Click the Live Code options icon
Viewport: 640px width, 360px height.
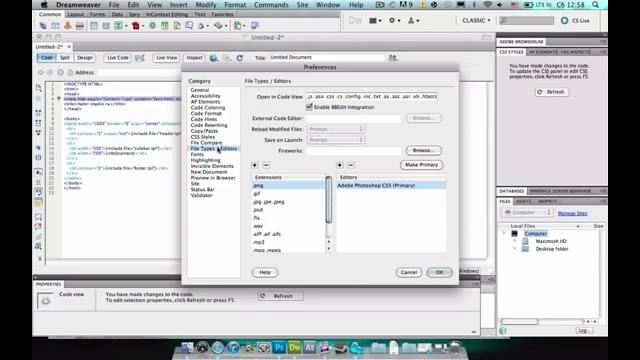click(x=140, y=58)
